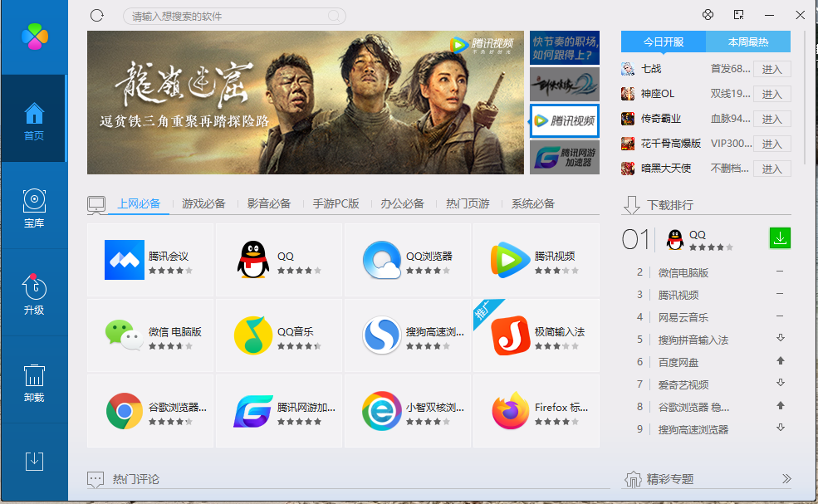Click 搜狗拼音输入法 in download ranking
The height and width of the screenshot is (504, 818).
pyautogui.click(x=693, y=340)
